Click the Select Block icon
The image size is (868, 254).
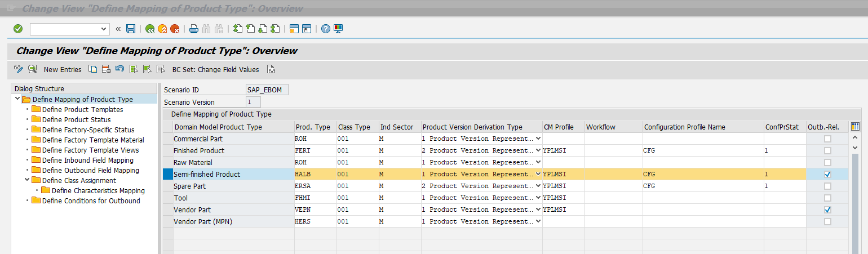click(x=147, y=69)
